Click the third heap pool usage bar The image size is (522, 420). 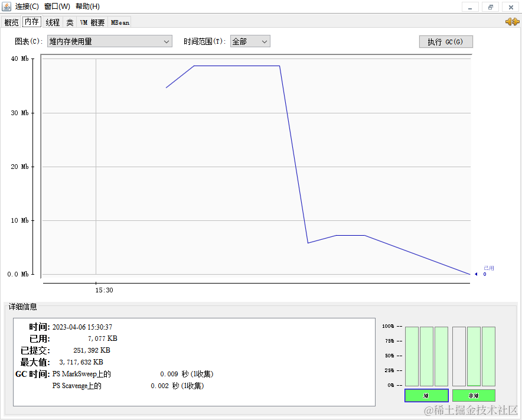click(442, 356)
